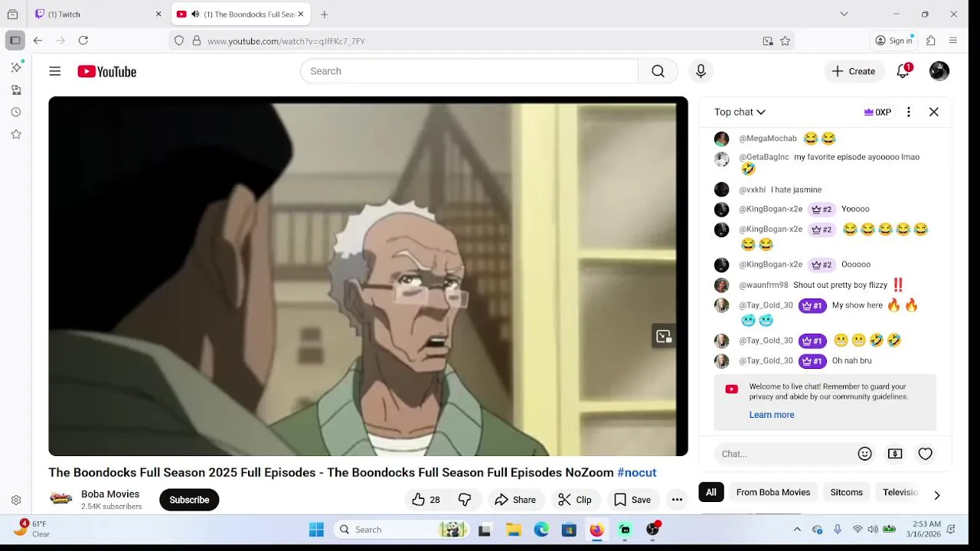Select the From Boba Movies chip

(x=773, y=492)
